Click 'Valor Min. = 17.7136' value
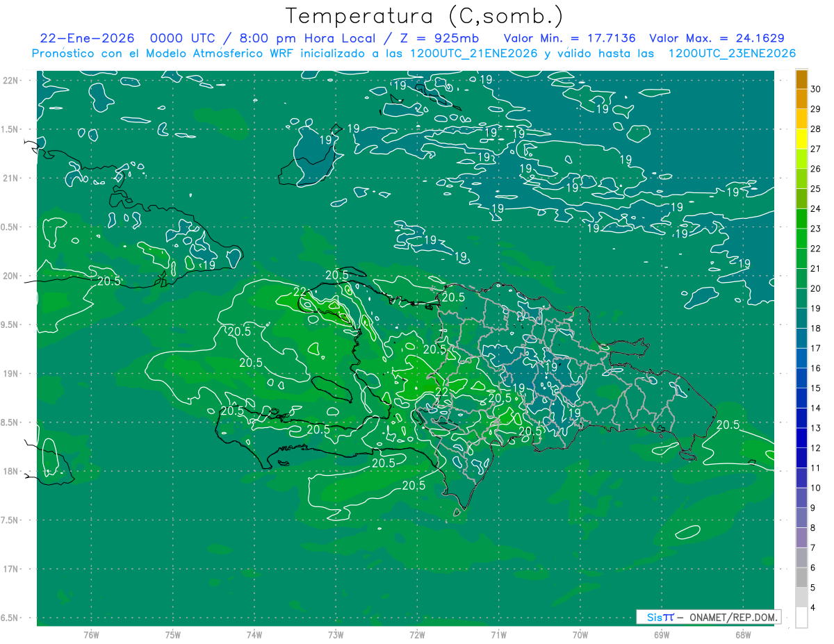834x644 pixels. point(569,38)
